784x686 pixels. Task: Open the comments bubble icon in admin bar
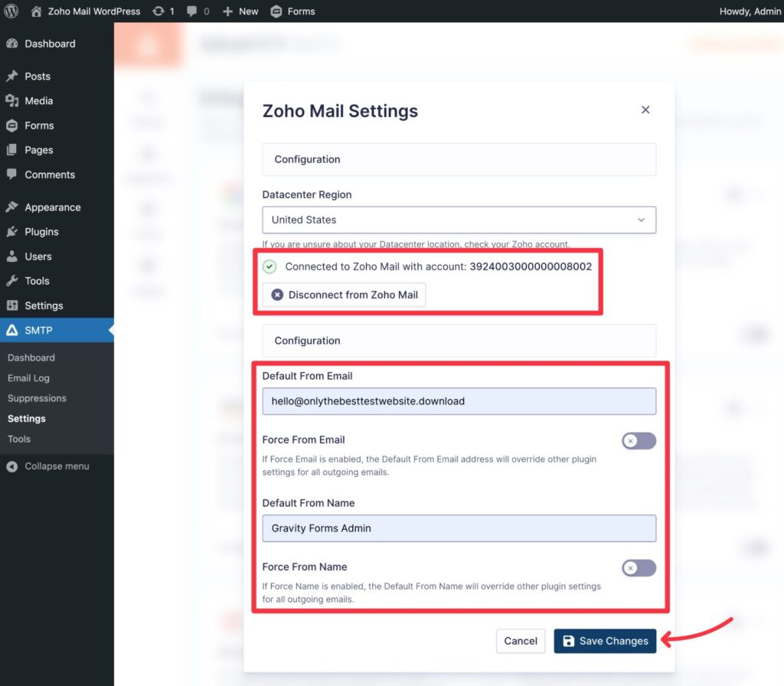coord(191,11)
